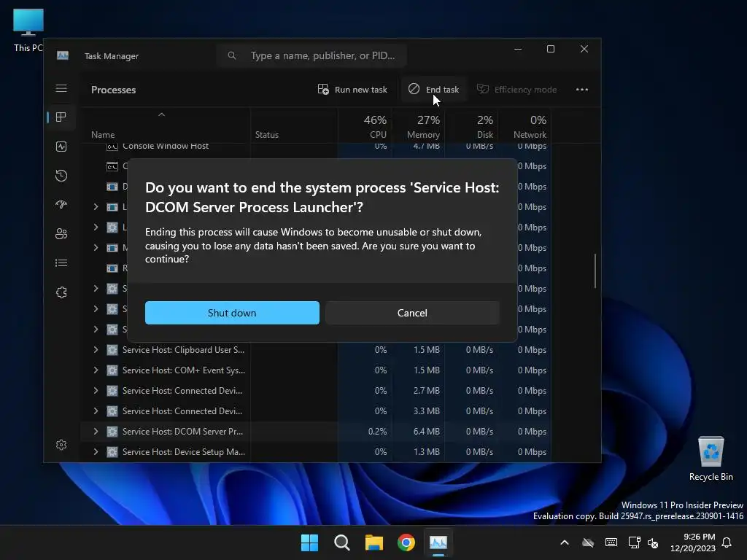
Task: Expand Service Host: COM+ Event System row
Action: [96, 370]
